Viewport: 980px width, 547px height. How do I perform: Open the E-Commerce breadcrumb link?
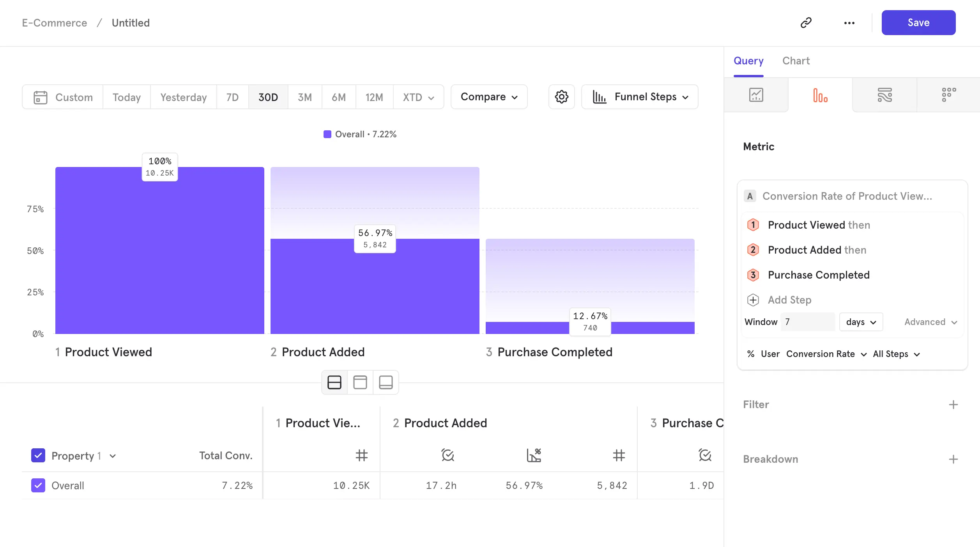pos(54,23)
